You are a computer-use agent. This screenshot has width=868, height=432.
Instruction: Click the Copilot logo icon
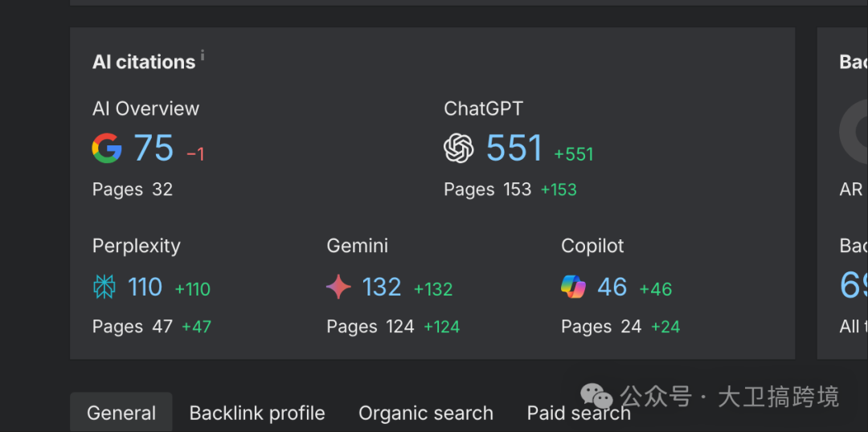(x=574, y=287)
